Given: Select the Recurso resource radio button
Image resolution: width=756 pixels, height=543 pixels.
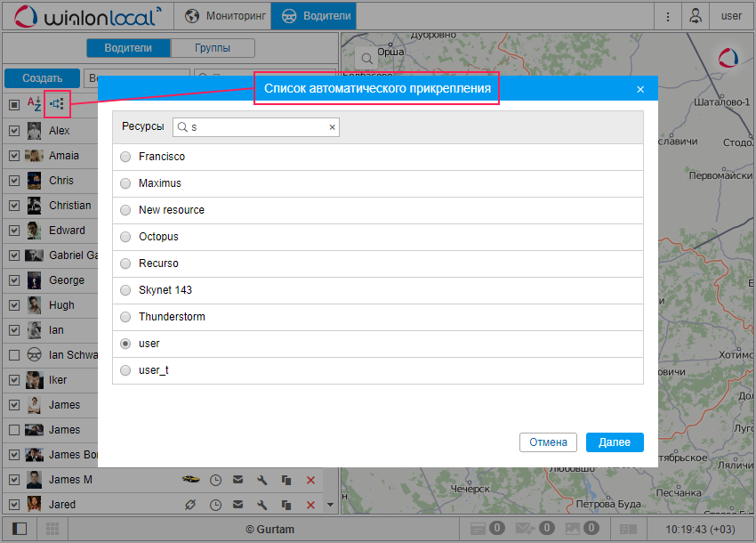Looking at the screenshot, I should [125, 263].
